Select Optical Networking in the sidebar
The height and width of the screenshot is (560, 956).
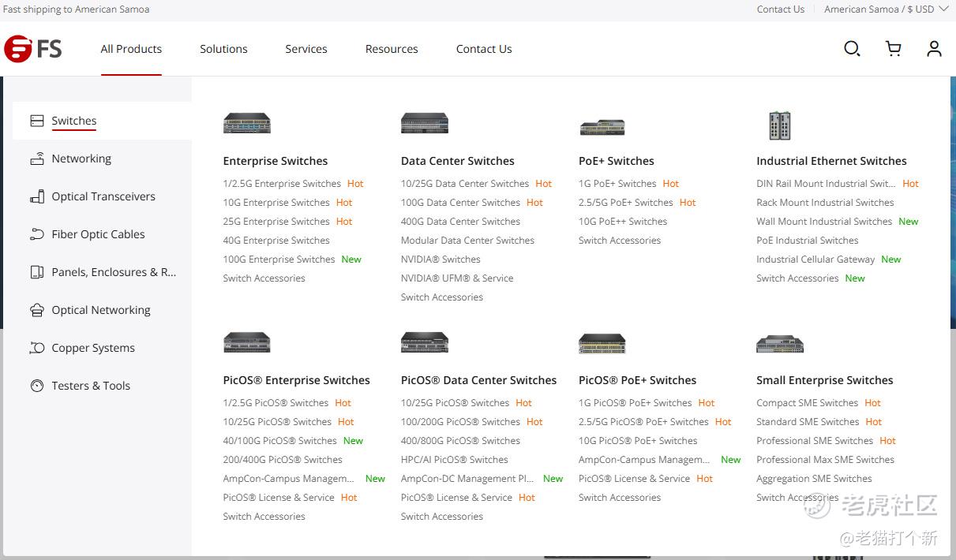click(x=101, y=310)
